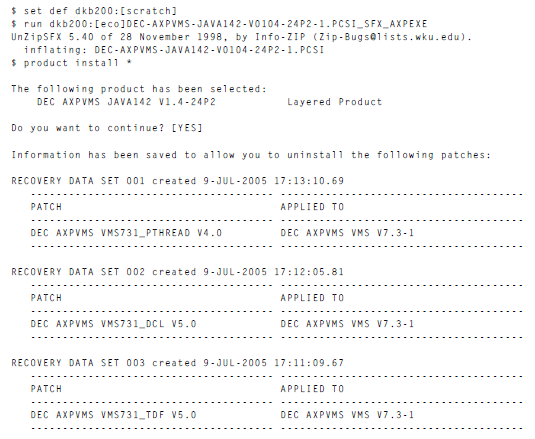Click the run dkb200:[eco]DEC-AXPVMS-JAVA142 command line
Image resolution: width=535 pixels, height=439 pixels.
219,24
